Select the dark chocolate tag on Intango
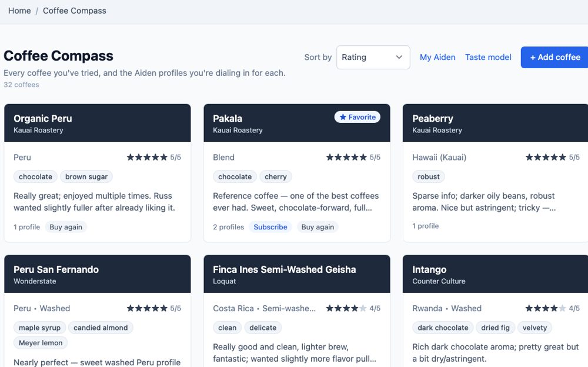 tap(443, 328)
